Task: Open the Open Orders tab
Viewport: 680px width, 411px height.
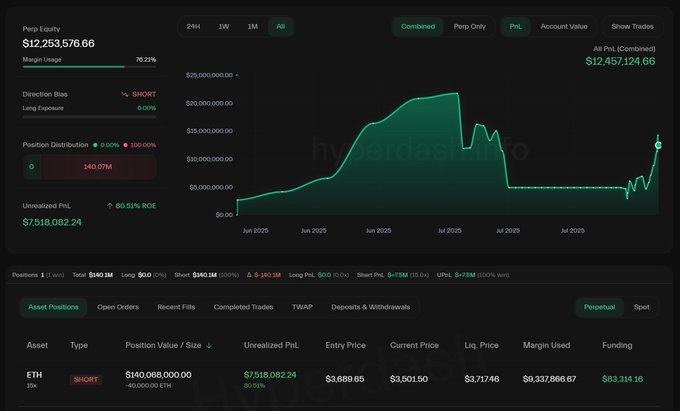Action: (118, 307)
